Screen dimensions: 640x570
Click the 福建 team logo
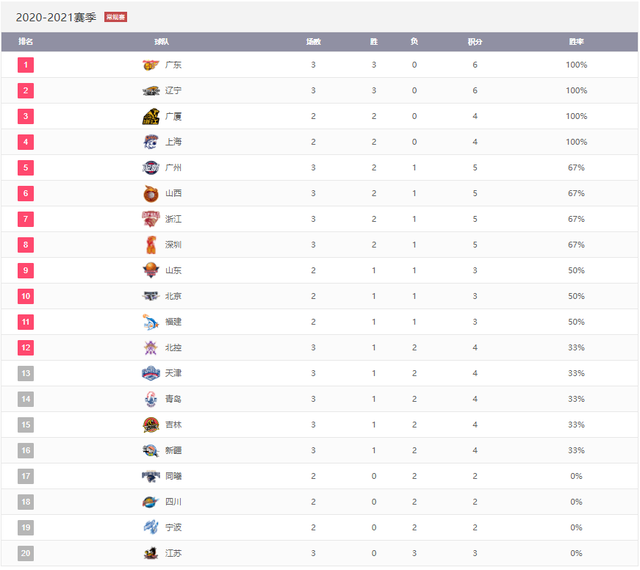point(151,322)
